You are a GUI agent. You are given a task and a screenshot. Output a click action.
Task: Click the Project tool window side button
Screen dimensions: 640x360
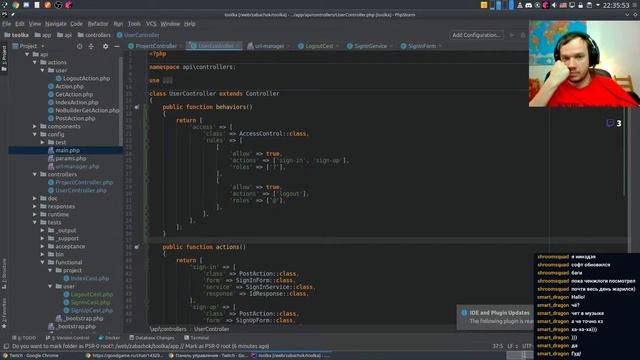pos(4,58)
